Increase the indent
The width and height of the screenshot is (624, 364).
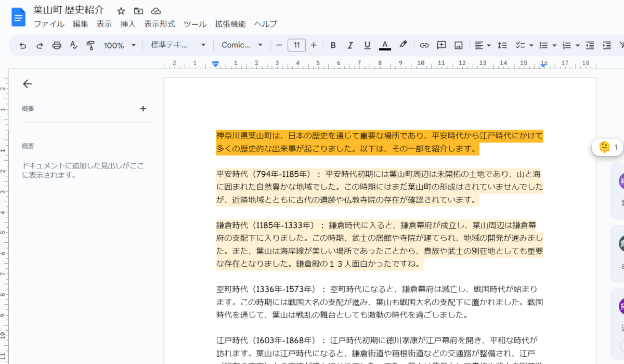click(607, 45)
